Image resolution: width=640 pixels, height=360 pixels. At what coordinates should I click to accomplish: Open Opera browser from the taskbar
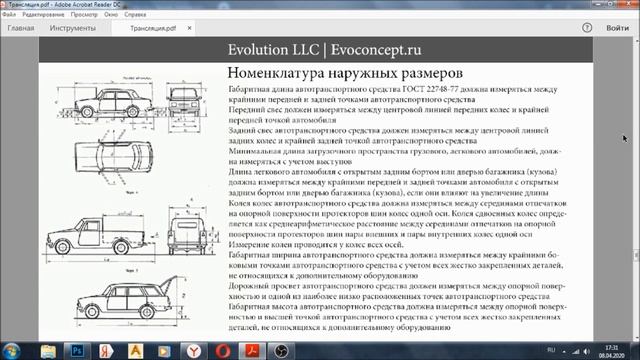[223, 351]
